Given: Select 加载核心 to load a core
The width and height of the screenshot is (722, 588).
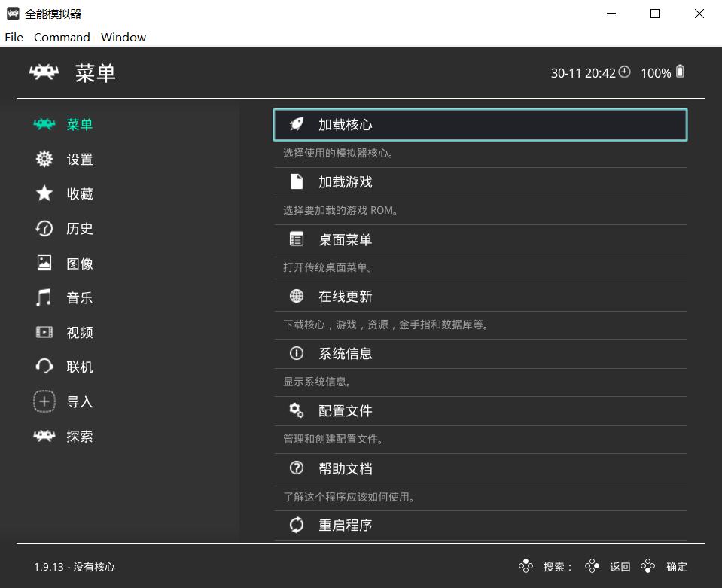Looking at the screenshot, I should point(346,124).
